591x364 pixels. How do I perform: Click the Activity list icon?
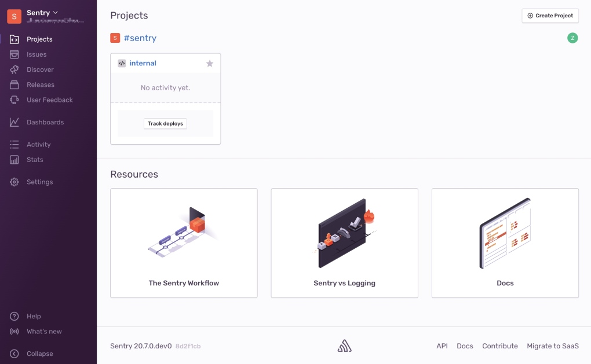coord(14,144)
